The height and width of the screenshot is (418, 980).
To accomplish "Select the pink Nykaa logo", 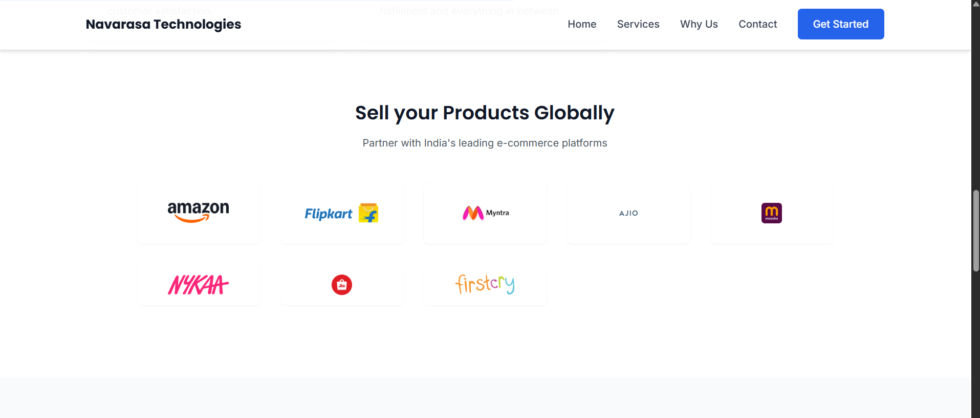I will 199,285.
